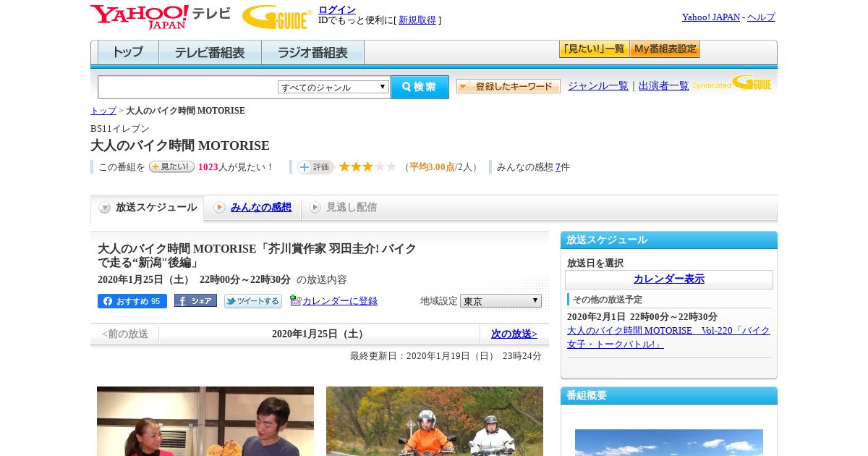
Task: Click the Syndicated G-GUIDE logo
Action: (732, 83)
